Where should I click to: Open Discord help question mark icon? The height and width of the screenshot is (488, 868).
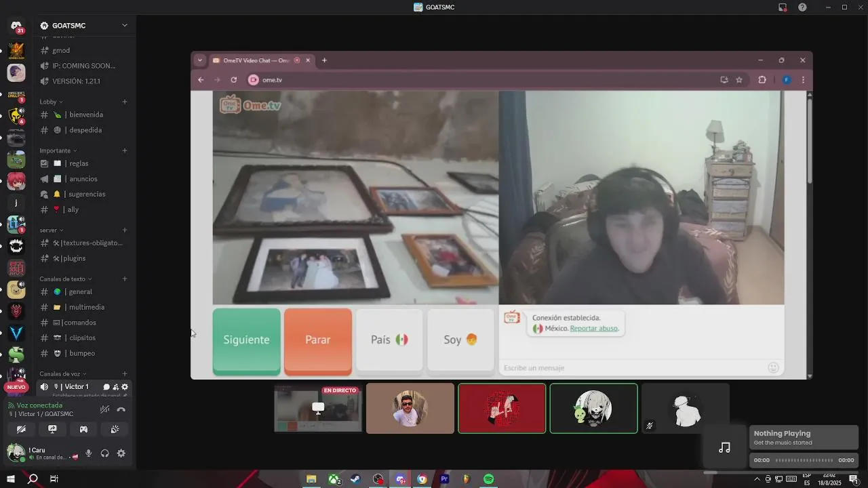(x=802, y=7)
